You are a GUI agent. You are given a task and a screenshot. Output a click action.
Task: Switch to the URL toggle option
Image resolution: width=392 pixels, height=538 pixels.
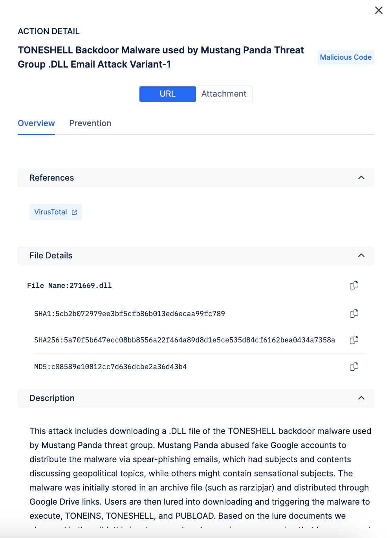tap(168, 94)
